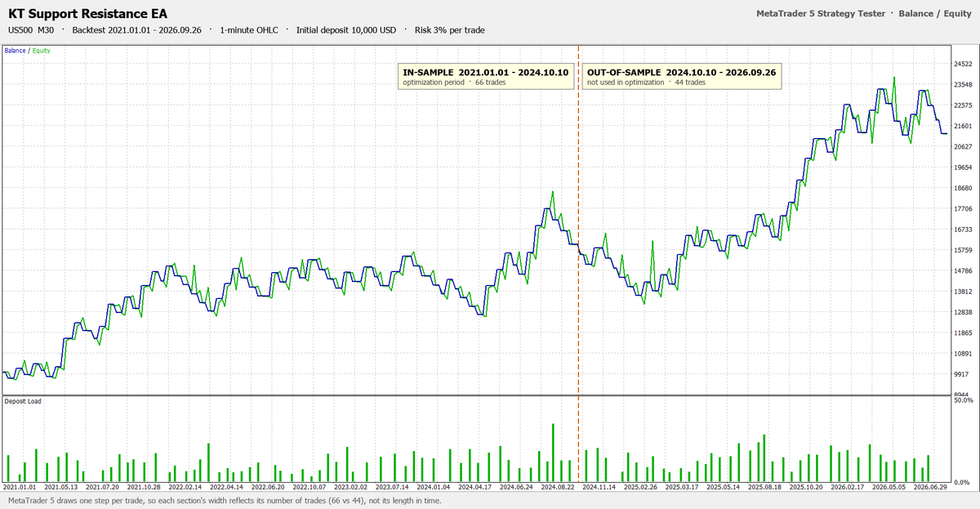This screenshot has height=509, width=980.
Task: Click the x-axis date label 2024.08.22
Action: pyautogui.click(x=557, y=487)
